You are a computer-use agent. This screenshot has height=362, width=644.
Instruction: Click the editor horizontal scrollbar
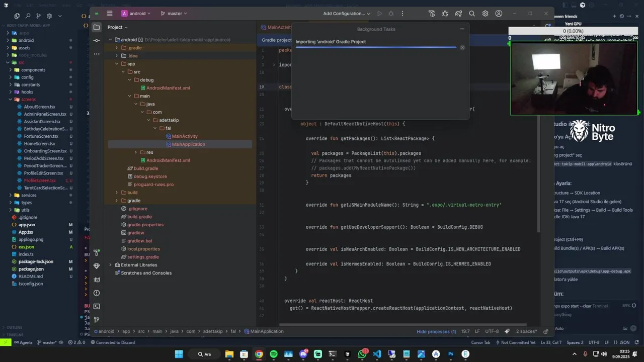tap(403, 325)
